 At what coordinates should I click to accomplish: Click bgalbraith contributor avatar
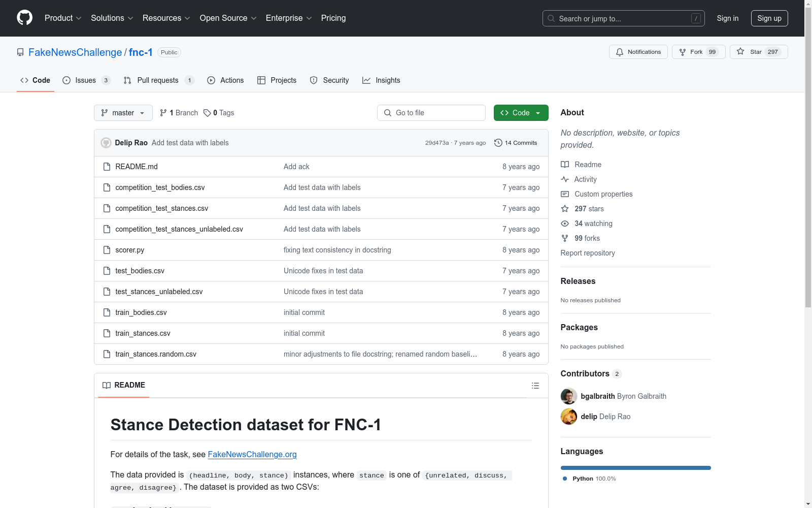(568, 396)
